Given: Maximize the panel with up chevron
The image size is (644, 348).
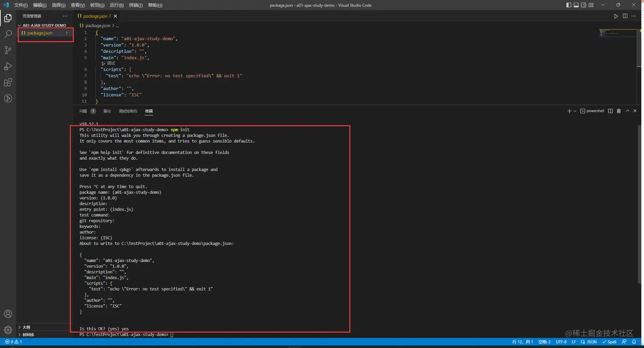Looking at the screenshot, I should pyautogui.click(x=627, y=111).
